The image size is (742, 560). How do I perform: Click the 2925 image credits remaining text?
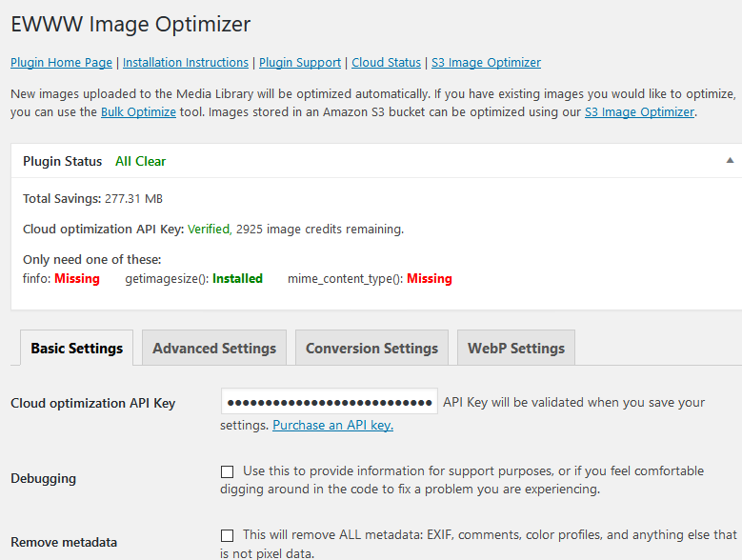[x=319, y=229]
